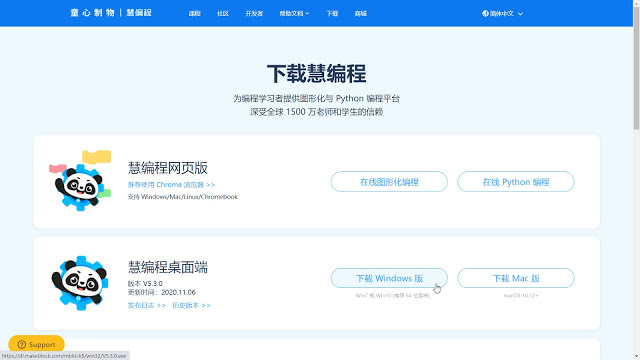
Task: Click the 童心制物 慧编程 site logo
Action: tap(111, 13)
